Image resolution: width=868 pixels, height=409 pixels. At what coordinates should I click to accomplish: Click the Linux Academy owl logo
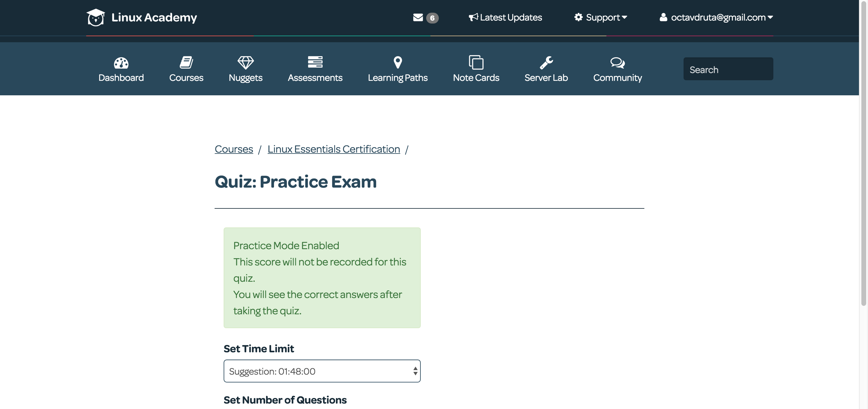point(96,17)
